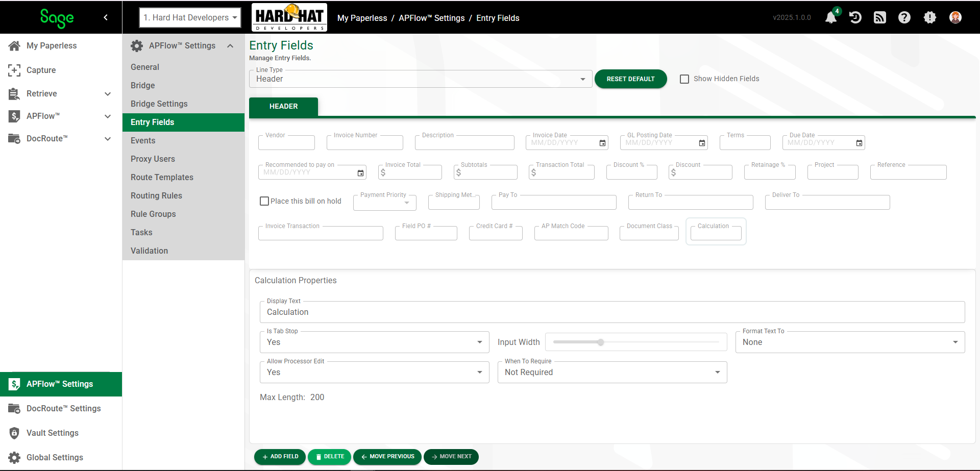Select the Calculation field in header layout
Screen dimensions: 980x471
(x=716, y=232)
